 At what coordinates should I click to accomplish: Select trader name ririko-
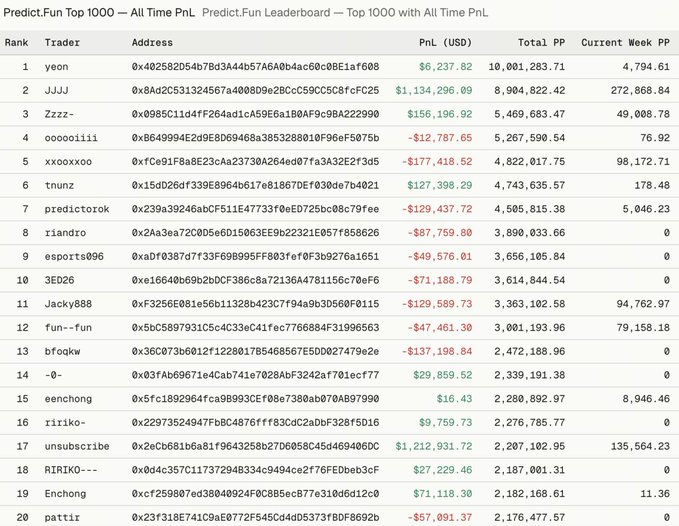pos(65,423)
